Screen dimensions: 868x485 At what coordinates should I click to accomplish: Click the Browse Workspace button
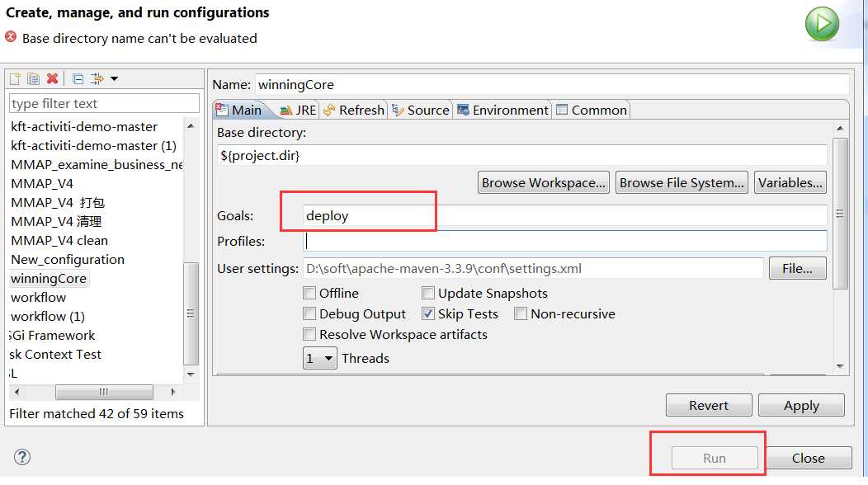(544, 183)
